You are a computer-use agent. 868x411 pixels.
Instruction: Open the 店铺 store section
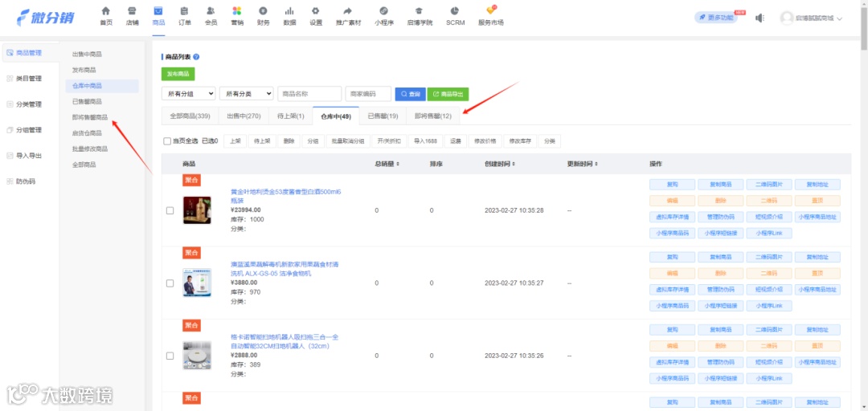coord(132,17)
